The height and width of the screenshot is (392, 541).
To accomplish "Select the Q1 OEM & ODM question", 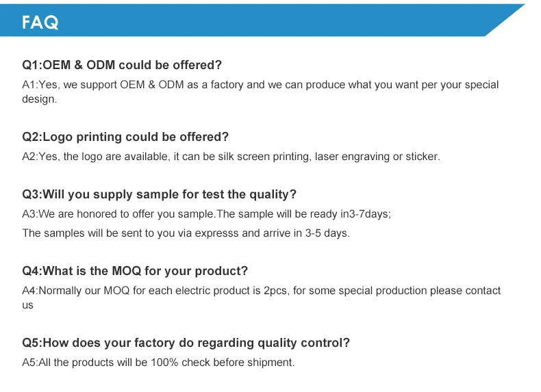I will (122, 65).
